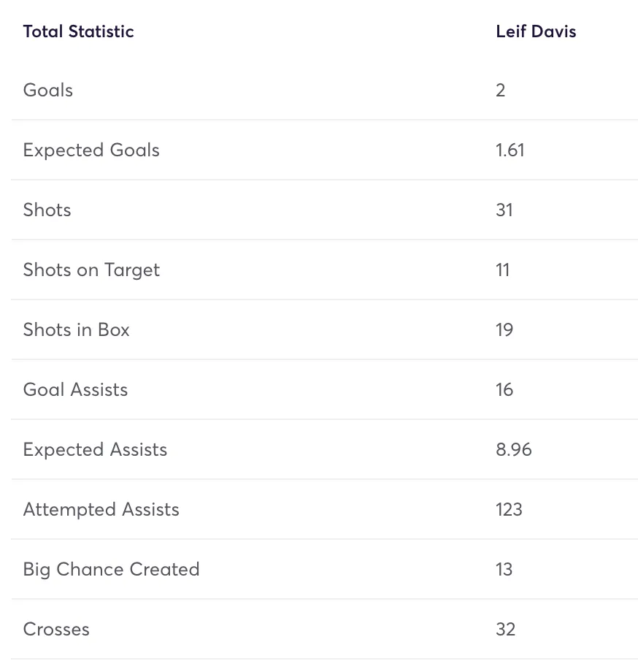Click the Expected Goals value 1.61
The width and height of the screenshot is (638, 672).
coord(510,150)
